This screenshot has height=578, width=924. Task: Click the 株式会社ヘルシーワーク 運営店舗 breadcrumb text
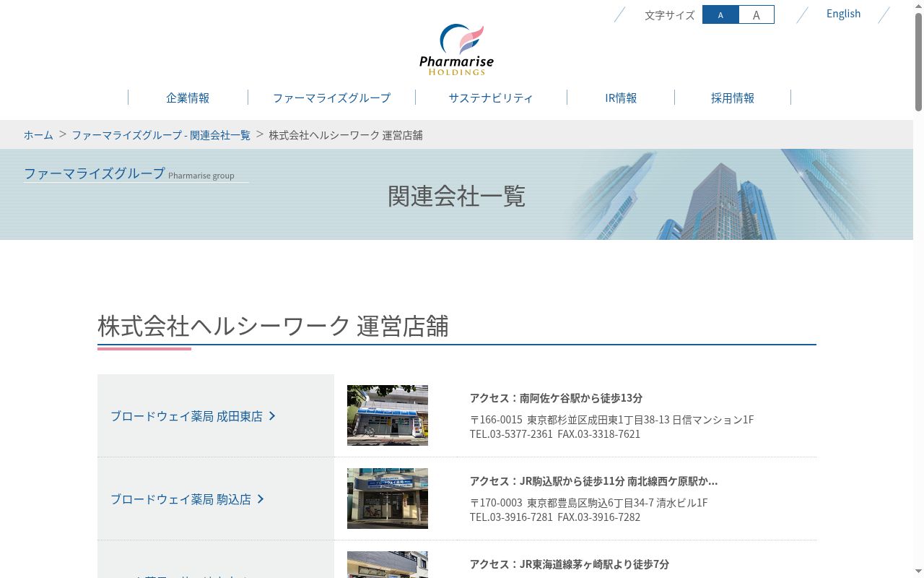[x=346, y=135]
